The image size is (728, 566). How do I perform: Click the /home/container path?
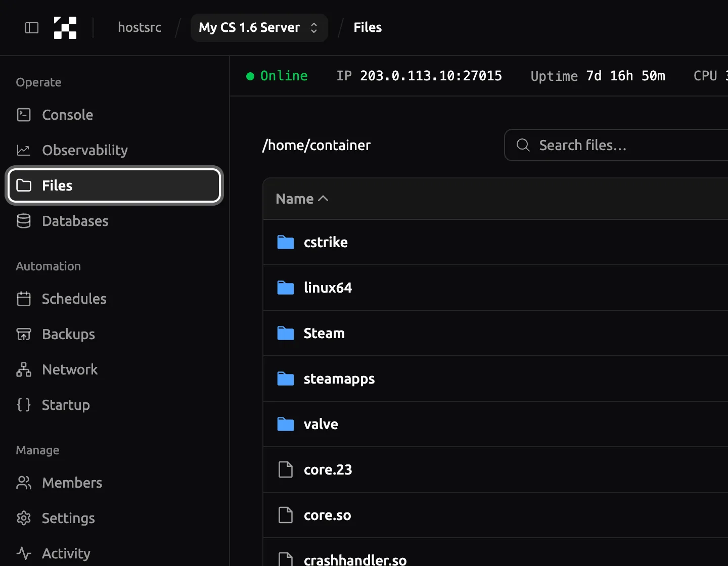pos(316,145)
